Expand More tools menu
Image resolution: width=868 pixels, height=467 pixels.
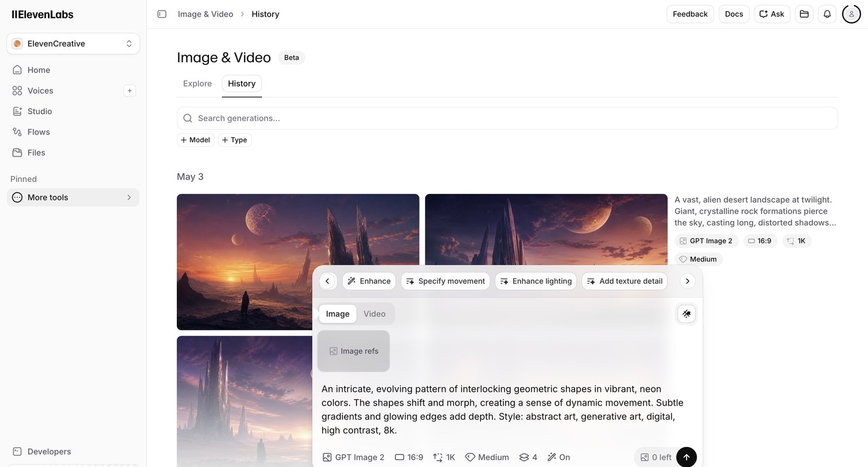coord(73,197)
